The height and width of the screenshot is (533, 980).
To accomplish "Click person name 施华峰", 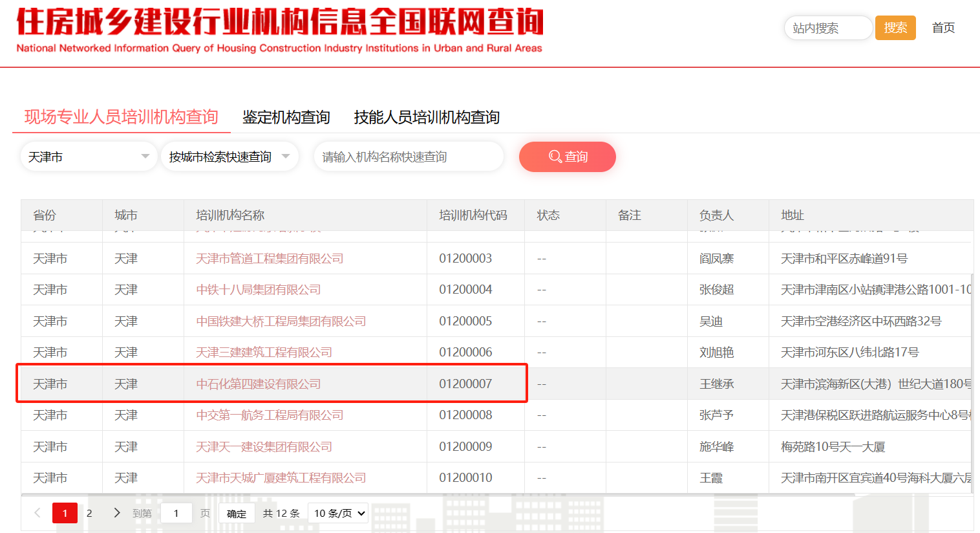I will point(717,447).
